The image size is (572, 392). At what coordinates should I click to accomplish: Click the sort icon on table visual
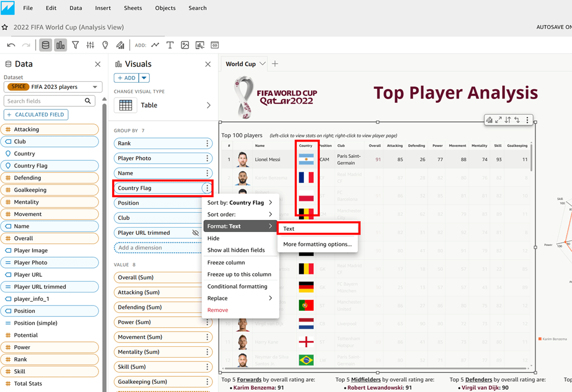point(508,120)
